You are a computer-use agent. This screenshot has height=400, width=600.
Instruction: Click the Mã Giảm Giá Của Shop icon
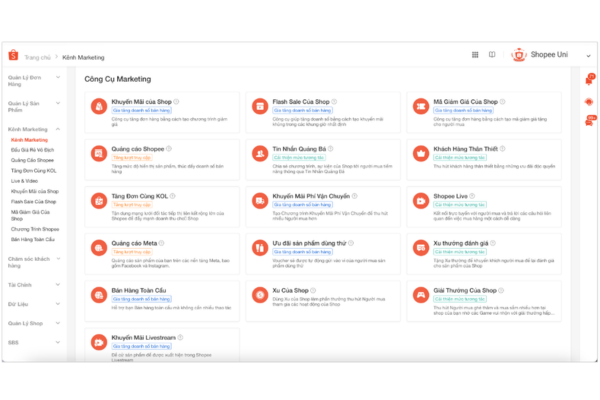(421, 106)
